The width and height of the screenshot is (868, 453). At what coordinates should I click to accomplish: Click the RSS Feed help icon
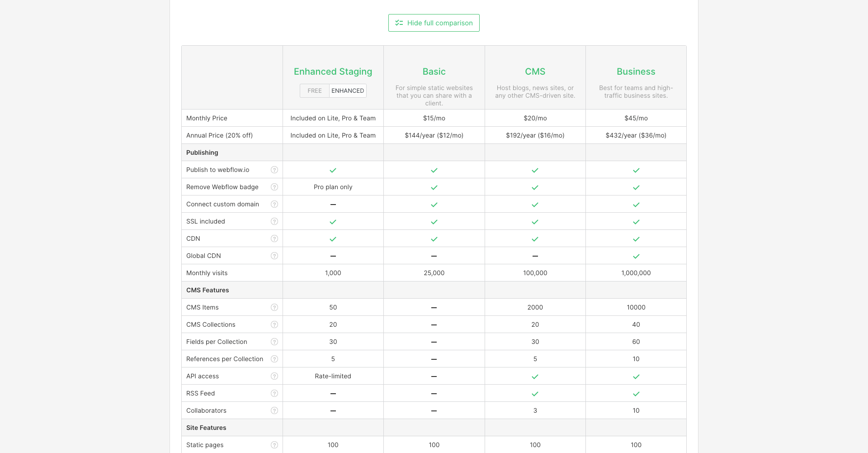click(x=274, y=393)
